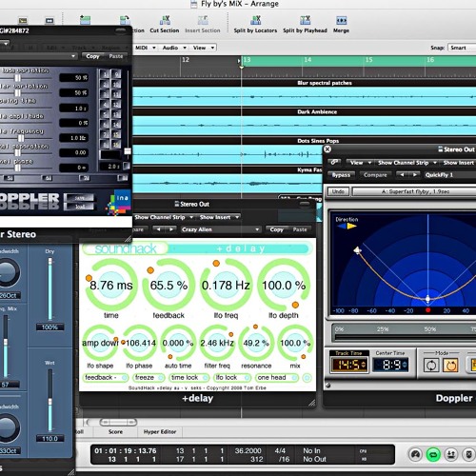476x476 pixels.
Task: Toggle the one head switch
Action: (x=277, y=378)
